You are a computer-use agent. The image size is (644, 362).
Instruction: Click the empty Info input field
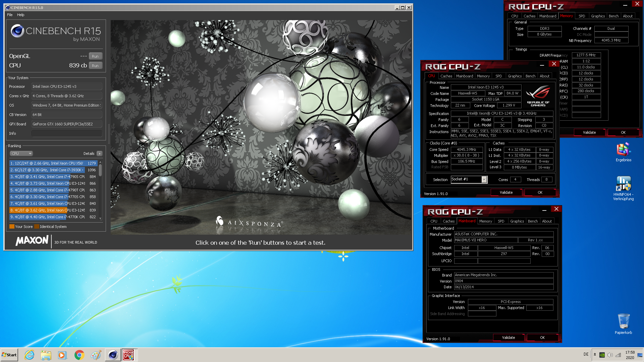tap(67, 133)
